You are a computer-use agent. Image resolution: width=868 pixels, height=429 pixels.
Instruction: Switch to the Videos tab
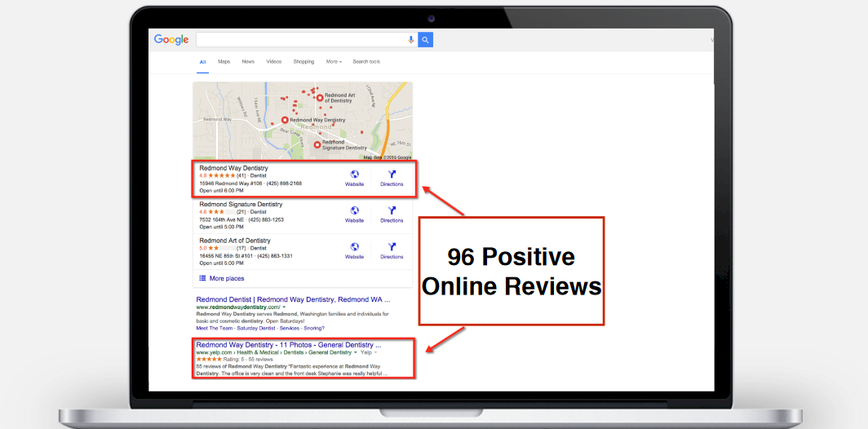click(x=274, y=62)
